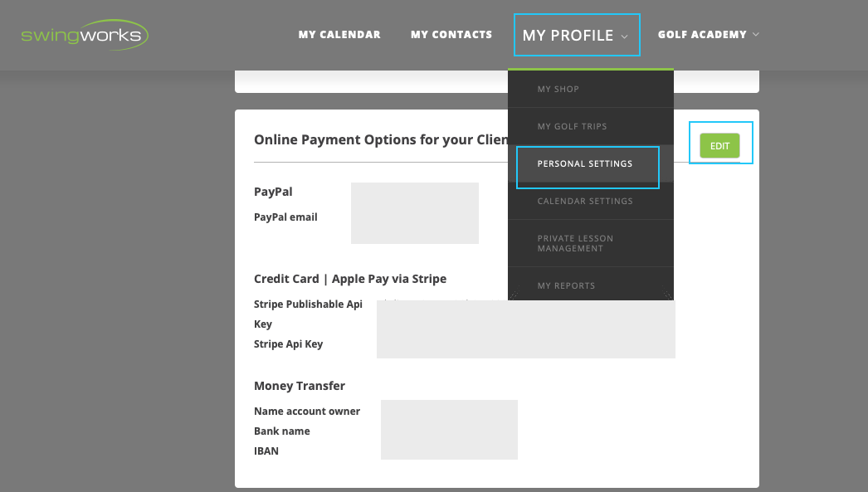
Task: Click the Money Transfer bank details area
Action: (x=449, y=429)
